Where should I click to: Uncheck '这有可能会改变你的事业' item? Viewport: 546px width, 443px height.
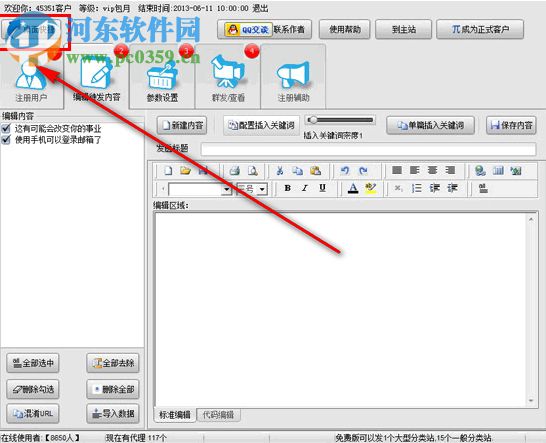pyautogui.click(x=6, y=129)
